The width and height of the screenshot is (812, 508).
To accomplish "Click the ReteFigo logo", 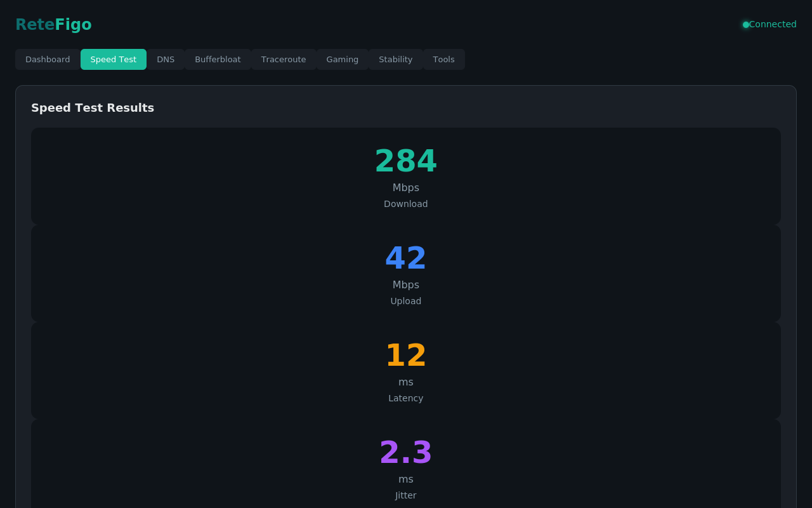I will pos(53,25).
